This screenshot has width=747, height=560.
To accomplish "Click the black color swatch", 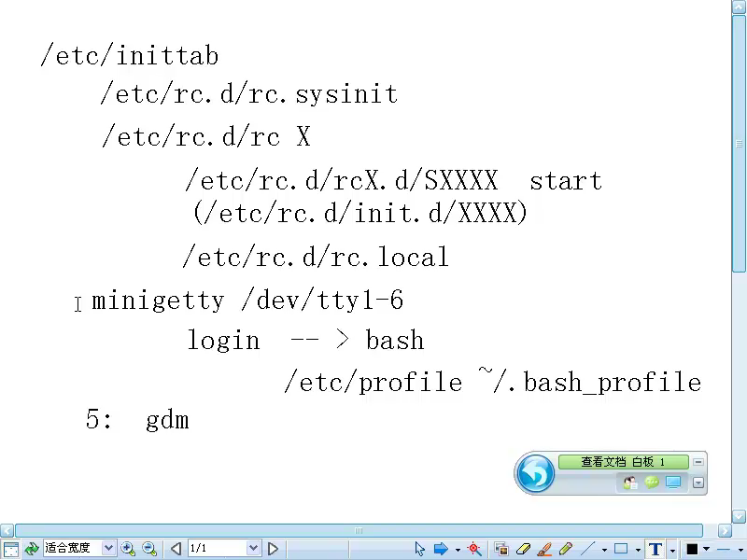I will (x=692, y=549).
